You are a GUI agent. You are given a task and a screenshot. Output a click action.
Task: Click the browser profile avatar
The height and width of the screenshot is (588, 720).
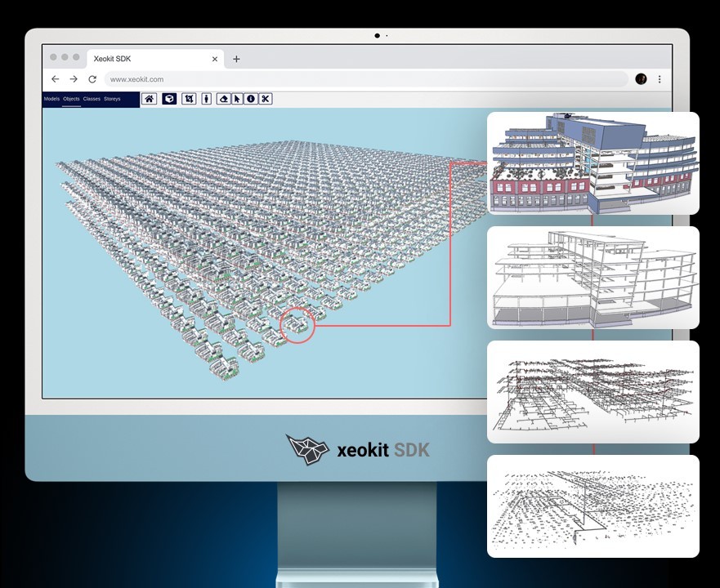coord(641,79)
